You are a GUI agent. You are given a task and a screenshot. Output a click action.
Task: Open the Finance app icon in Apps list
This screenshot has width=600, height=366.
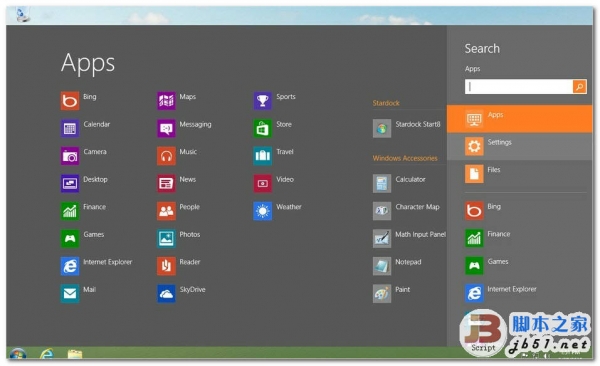[70, 211]
